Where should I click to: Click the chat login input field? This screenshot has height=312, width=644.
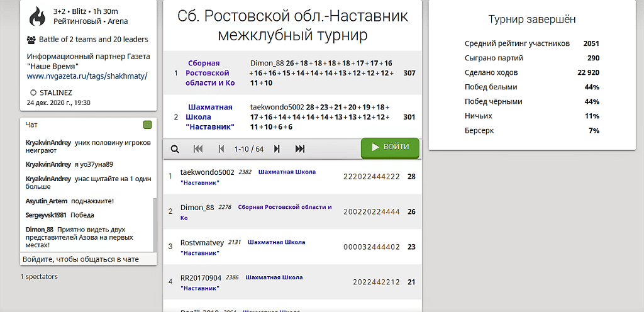click(88, 259)
